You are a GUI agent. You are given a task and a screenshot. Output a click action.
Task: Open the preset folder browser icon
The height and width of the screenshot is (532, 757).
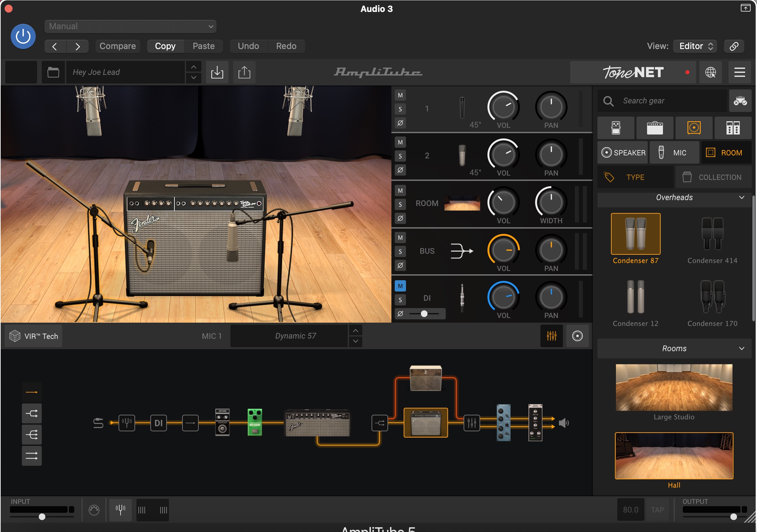tap(53, 72)
